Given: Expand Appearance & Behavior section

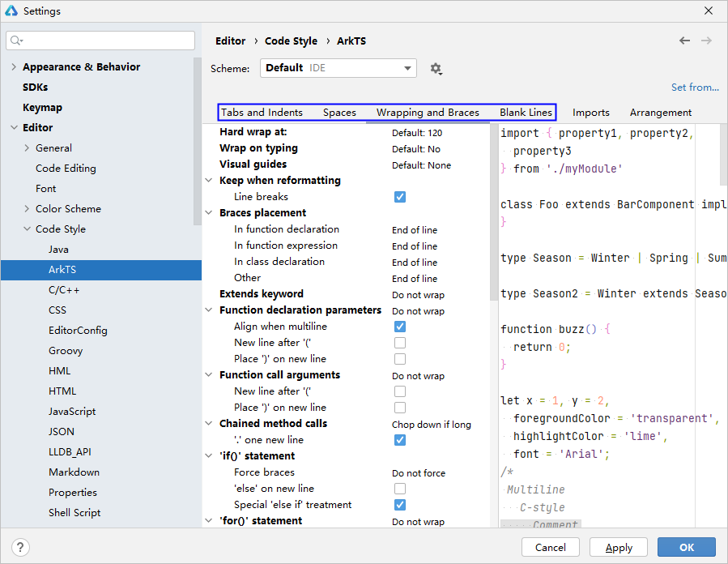Looking at the screenshot, I should coord(14,67).
